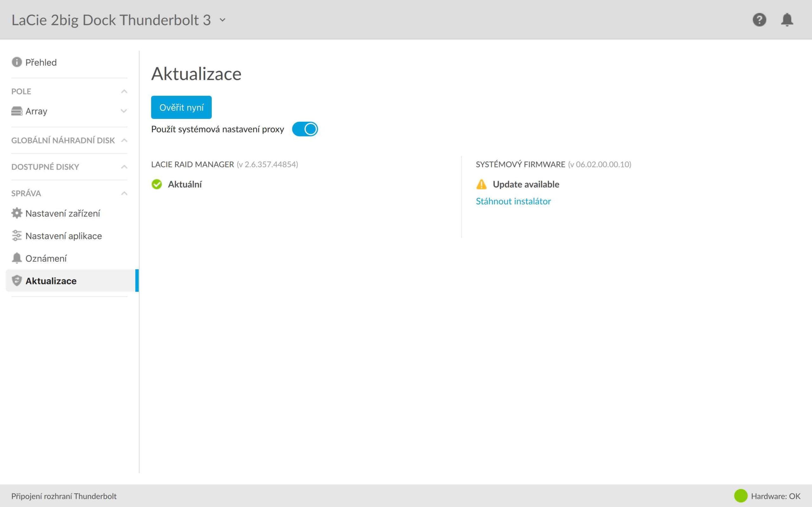Viewport: 812px width, 507px height.
Task: Select the Přehled menu entry
Action: (x=41, y=62)
